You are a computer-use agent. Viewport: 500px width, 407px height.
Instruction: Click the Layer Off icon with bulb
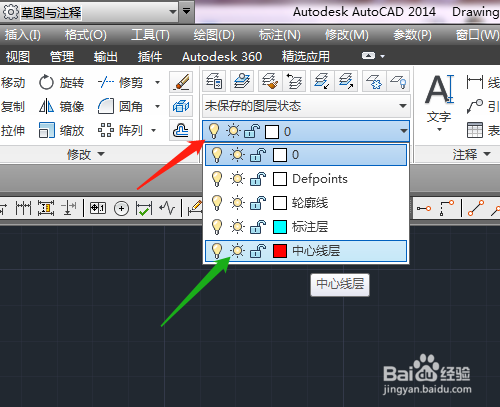click(x=398, y=81)
